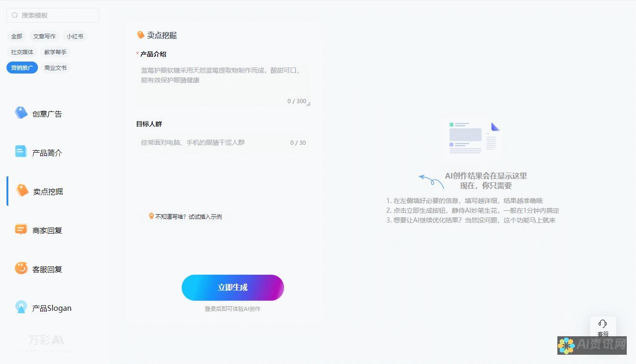Screen dimensions: 636x364
Task: Select the 营销推广 category tag
Action: click(x=22, y=68)
